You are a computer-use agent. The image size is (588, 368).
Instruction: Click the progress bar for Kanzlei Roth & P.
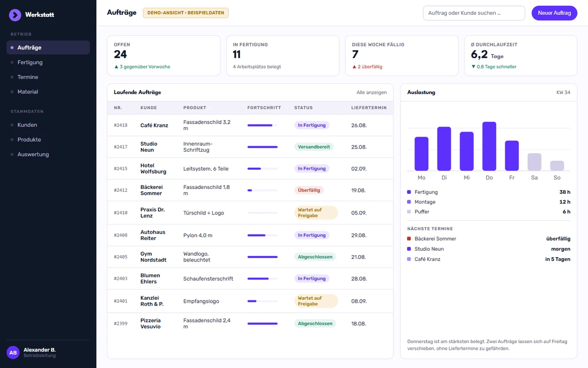coord(263,301)
